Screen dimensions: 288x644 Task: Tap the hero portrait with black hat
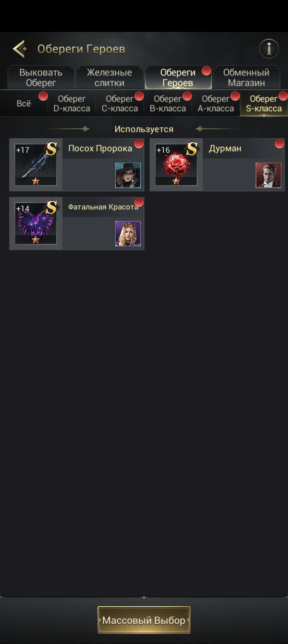click(x=128, y=175)
